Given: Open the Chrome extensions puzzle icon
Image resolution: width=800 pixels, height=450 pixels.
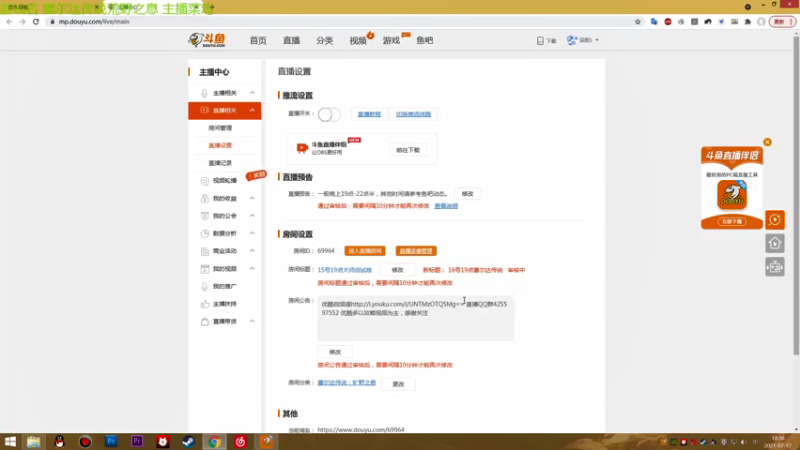Looking at the screenshot, I should tap(748, 21).
